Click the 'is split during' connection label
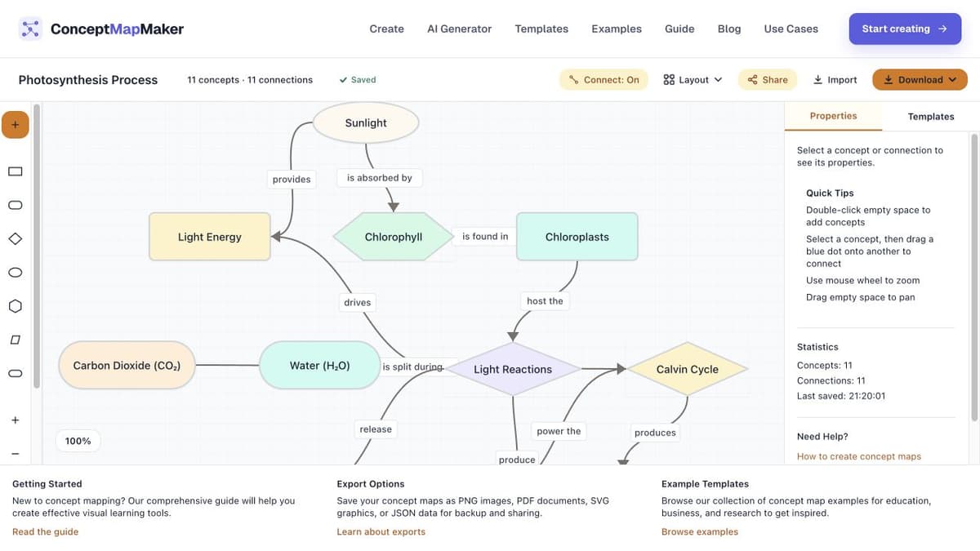This screenshot has height=551, width=980. (412, 367)
